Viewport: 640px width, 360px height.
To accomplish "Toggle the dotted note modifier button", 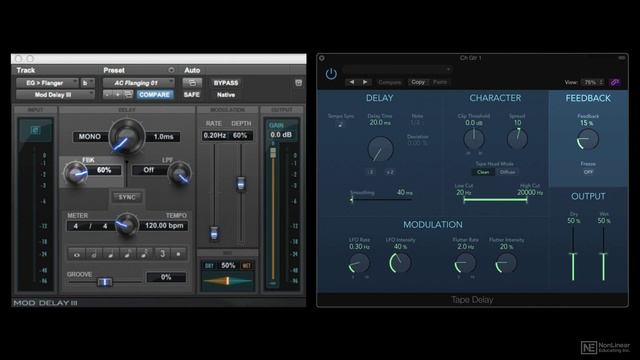I will pyautogui.click(x=178, y=254).
